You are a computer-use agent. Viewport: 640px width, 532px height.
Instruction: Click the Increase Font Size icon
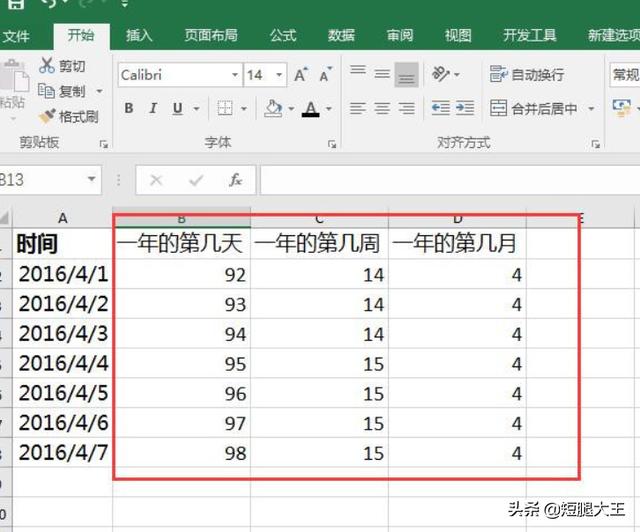(300, 75)
